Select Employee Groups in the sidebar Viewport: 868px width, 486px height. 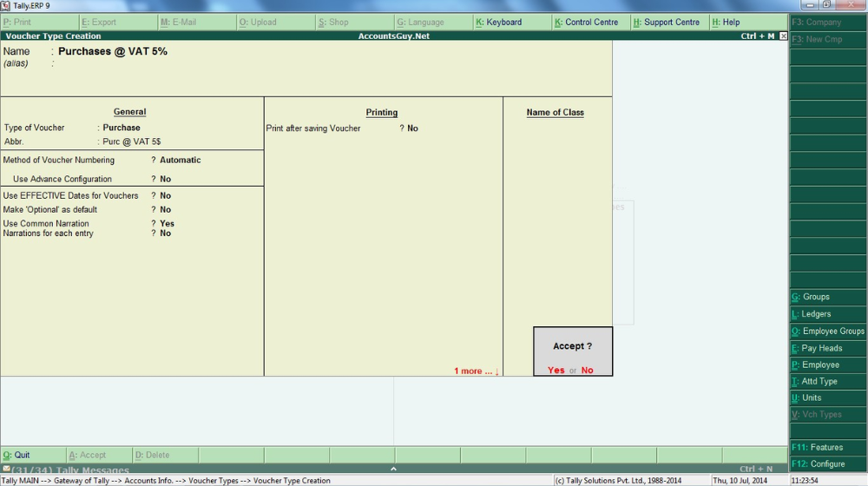tap(828, 331)
